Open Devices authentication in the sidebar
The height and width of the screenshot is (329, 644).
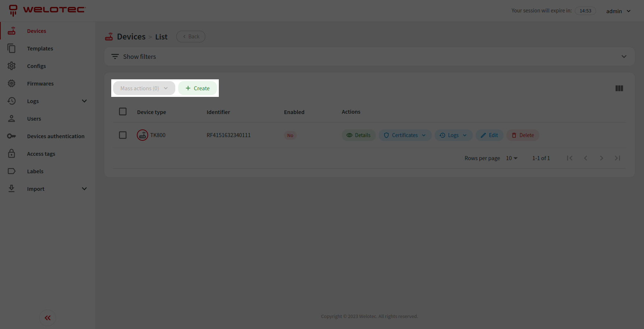tap(56, 136)
